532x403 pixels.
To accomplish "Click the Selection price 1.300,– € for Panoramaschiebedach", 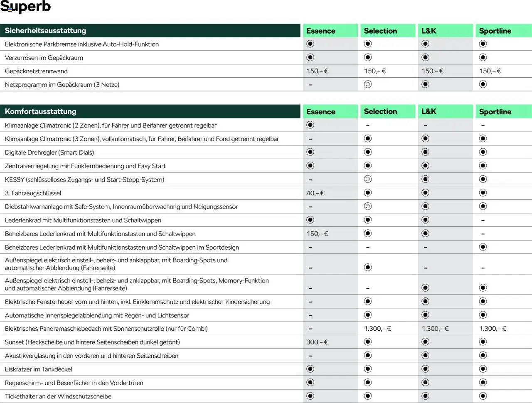I will point(377,329).
